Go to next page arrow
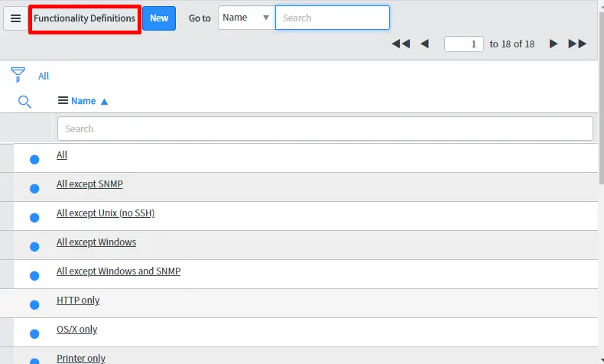Screen dimensions: 604x364 tap(553, 44)
